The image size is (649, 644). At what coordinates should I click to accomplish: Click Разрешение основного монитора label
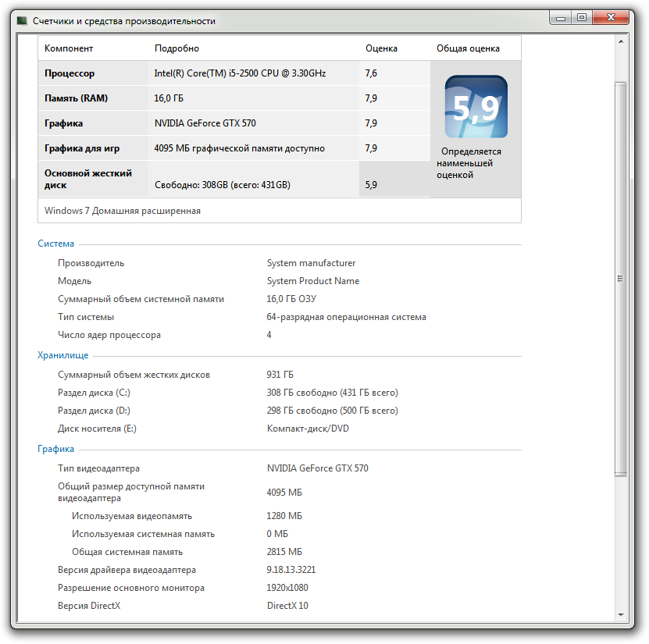[x=131, y=588]
